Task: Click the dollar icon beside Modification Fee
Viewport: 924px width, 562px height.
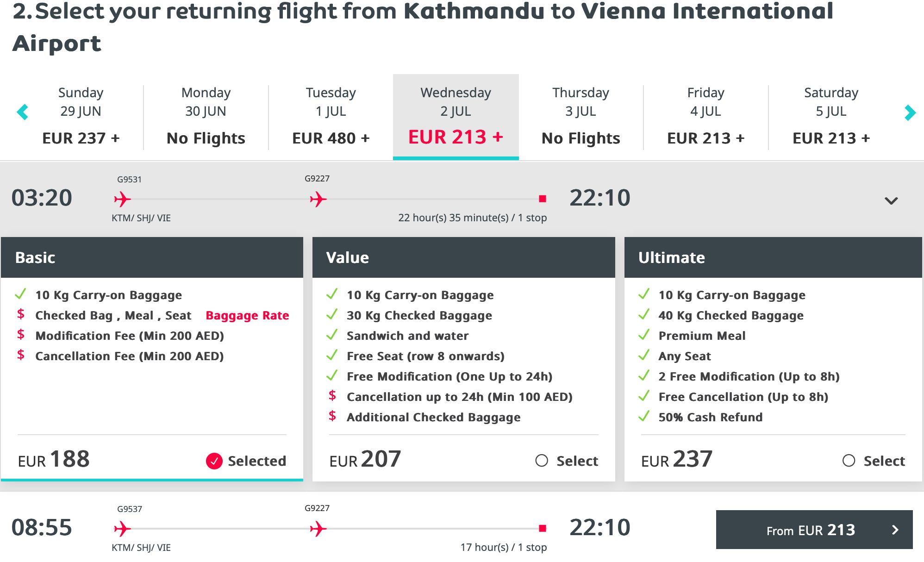Action: click(21, 335)
